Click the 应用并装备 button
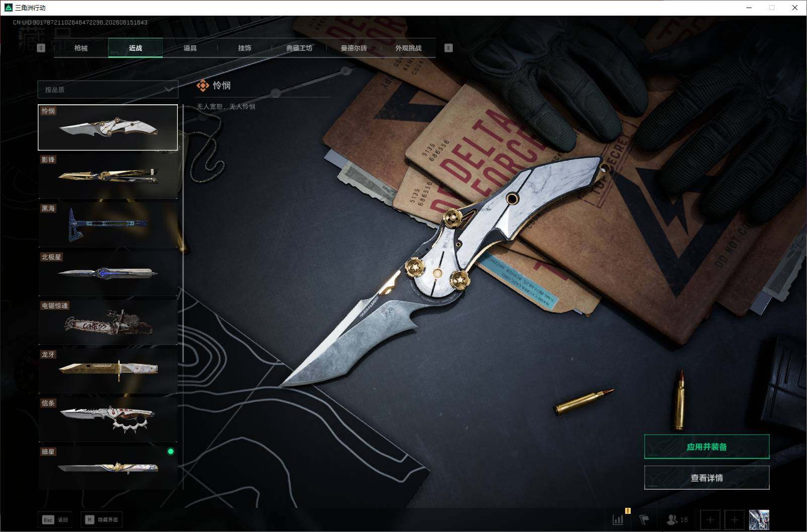 click(x=707, y=447)
